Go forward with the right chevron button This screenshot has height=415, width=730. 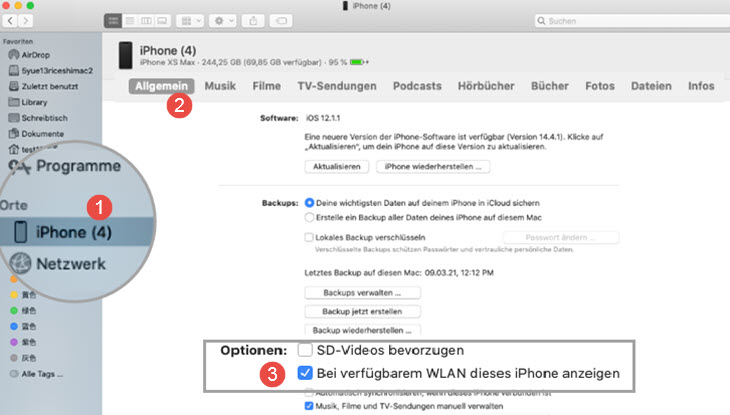[x=26, y=21]
